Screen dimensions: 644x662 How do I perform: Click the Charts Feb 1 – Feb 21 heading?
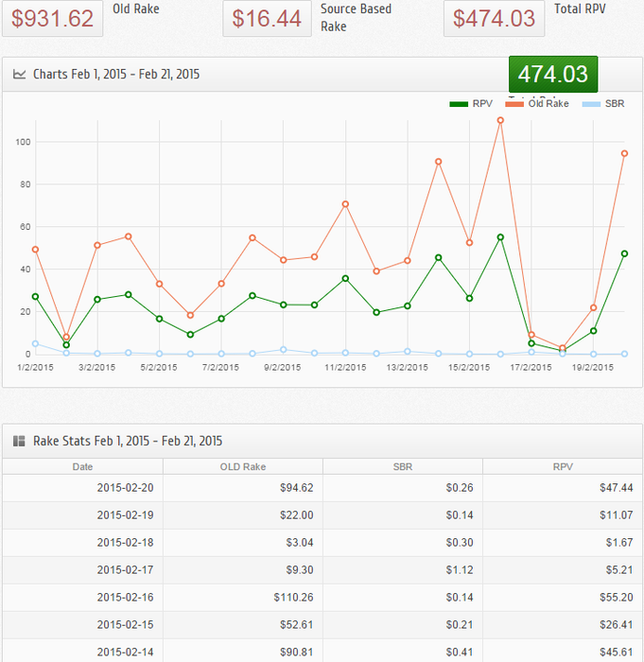[116, 75]
